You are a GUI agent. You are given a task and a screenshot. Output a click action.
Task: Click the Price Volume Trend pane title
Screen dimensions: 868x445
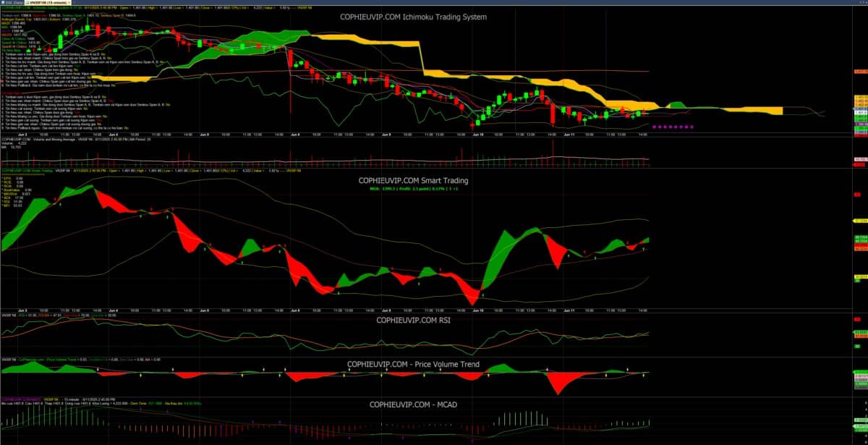tap(413, 364)
